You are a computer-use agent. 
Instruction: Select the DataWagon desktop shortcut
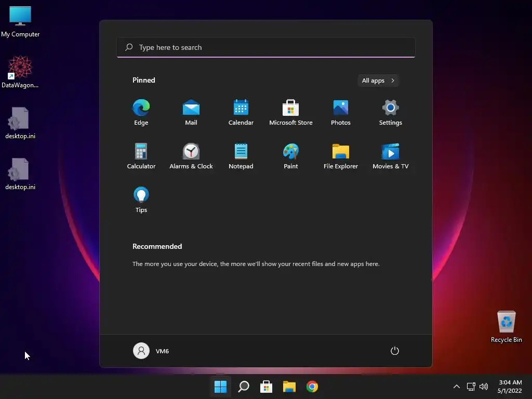[20, 72]
